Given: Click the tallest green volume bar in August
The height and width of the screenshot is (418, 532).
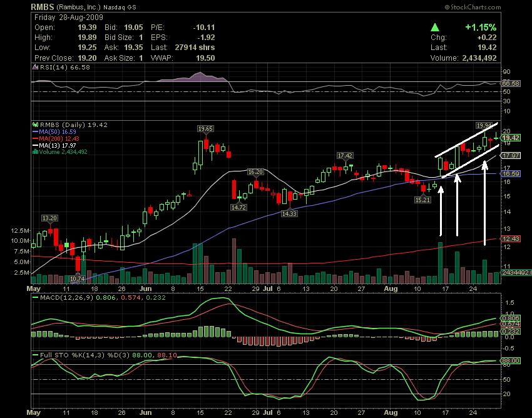Looking at the screenshot, I should pyautogui.click(x=441, y=263).
